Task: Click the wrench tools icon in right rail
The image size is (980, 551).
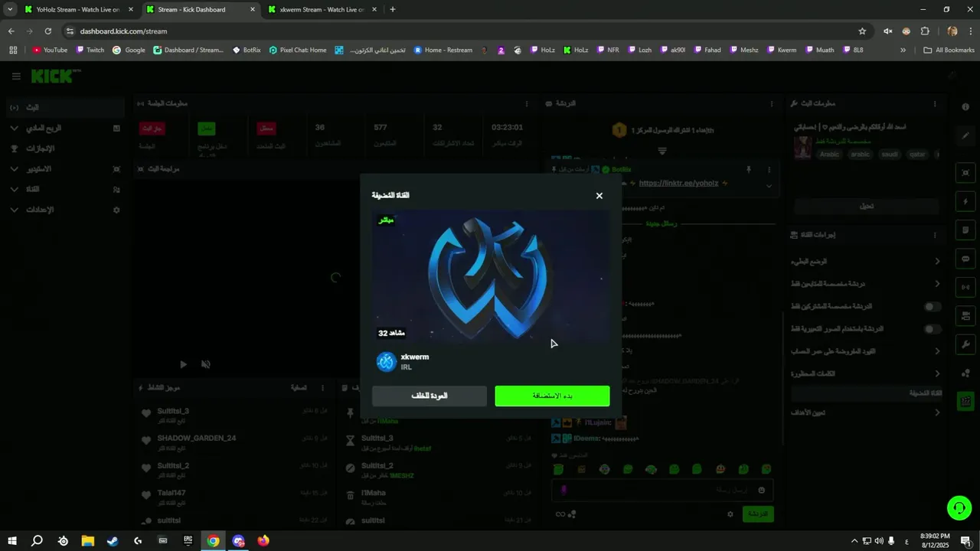Action: pyautogui.click(x=965, y=344)
